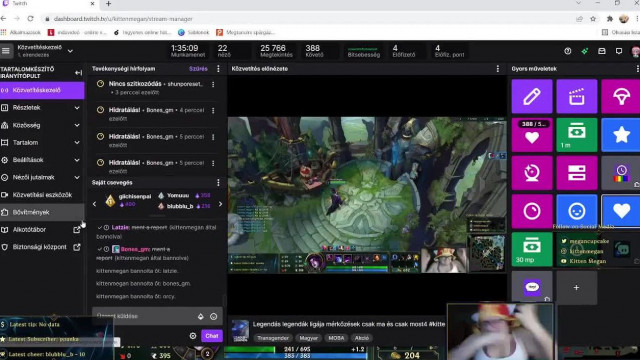Click the 1:35:09 Munkamenet session timer
The width and height of the screenshot is (640, 360).
pos(187,51)
